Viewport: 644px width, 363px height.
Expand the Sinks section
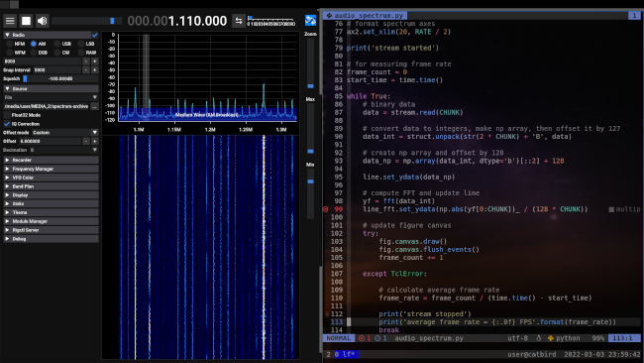52,204
